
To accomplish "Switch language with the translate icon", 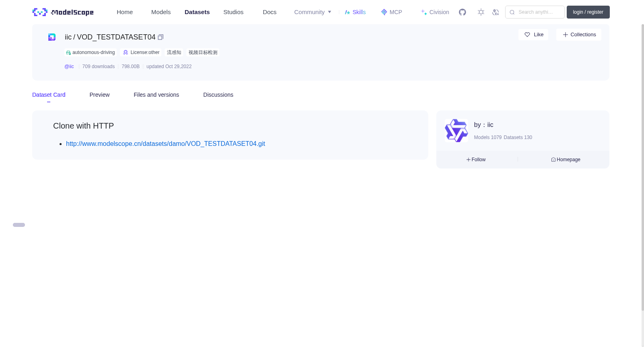I will coord(495,12).
